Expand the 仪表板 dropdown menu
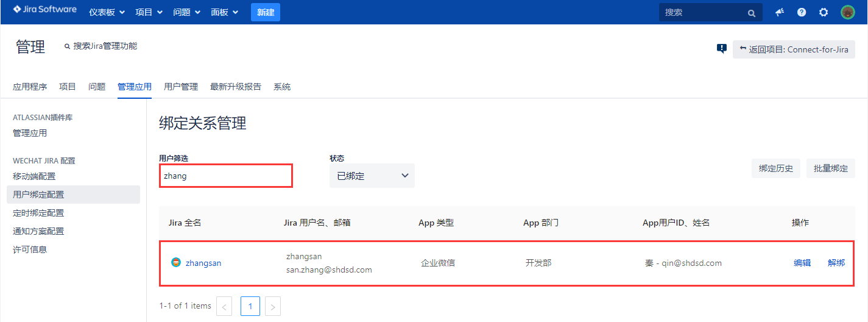Viewport: 868px width, 322px height. 107,12
